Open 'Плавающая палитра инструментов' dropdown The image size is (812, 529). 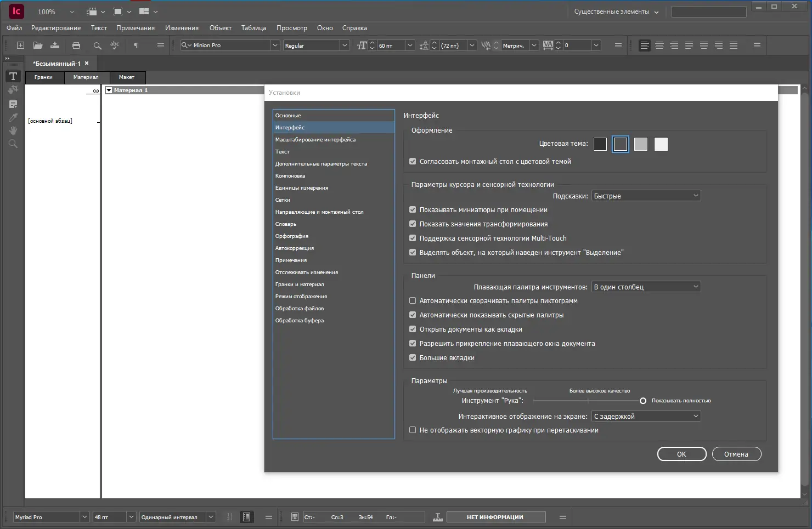pos(646,287)
